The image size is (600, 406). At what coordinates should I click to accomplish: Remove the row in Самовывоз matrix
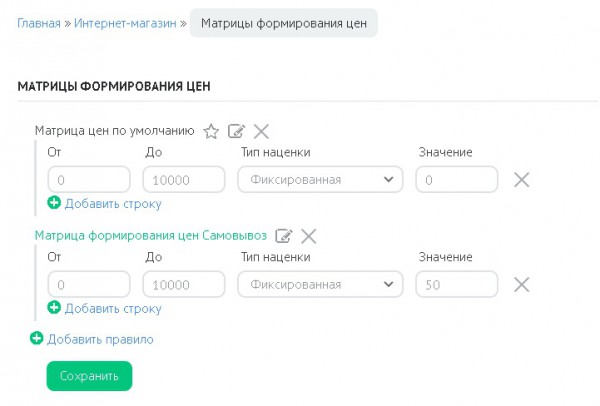click(x=522, y=284)
